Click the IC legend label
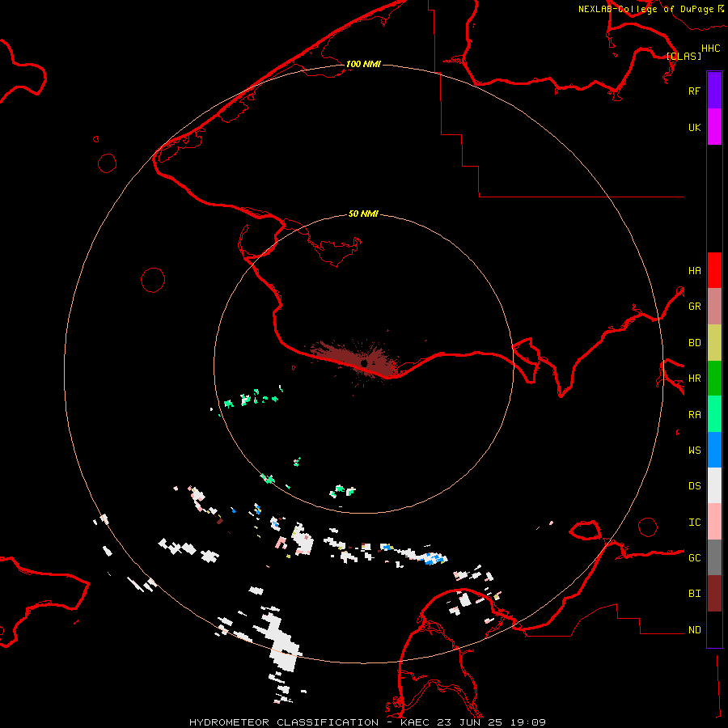 coord(694,523)
